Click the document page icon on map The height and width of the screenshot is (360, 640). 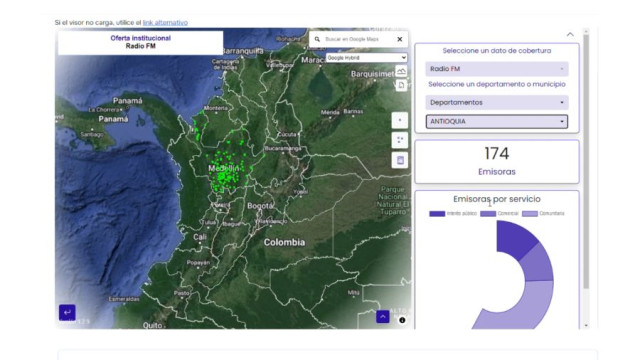pos(401,85)
